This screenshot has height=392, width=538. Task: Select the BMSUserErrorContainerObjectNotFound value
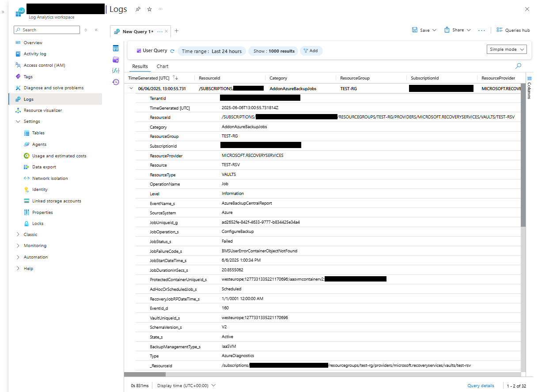coord(259,251)
